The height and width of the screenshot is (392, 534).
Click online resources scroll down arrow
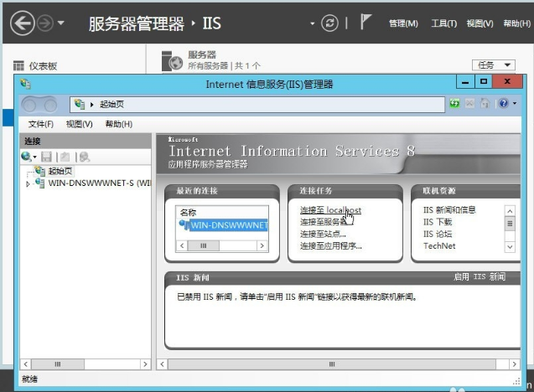pos(510,247)
